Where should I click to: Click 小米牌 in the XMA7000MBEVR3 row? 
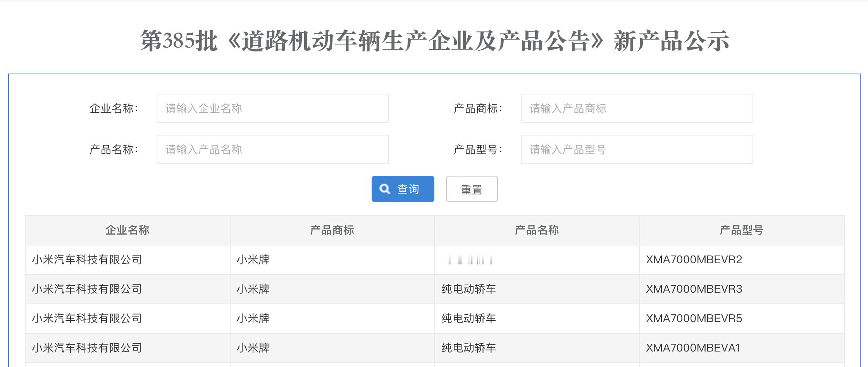[x=253, y=289]
